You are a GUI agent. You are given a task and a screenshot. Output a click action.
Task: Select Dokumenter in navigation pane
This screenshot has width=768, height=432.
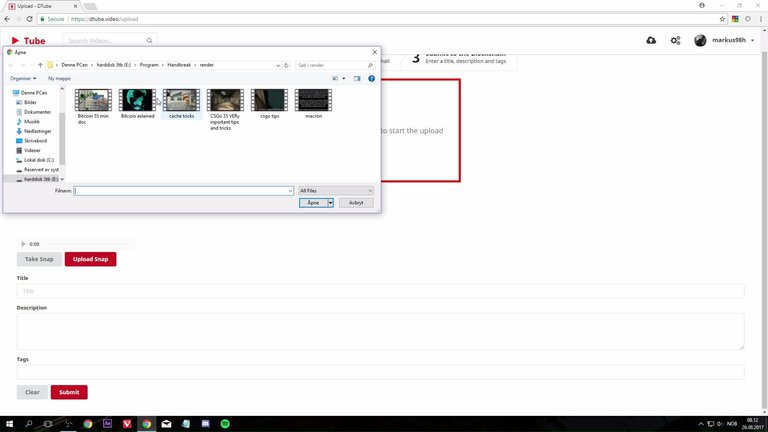click(37, 112)
